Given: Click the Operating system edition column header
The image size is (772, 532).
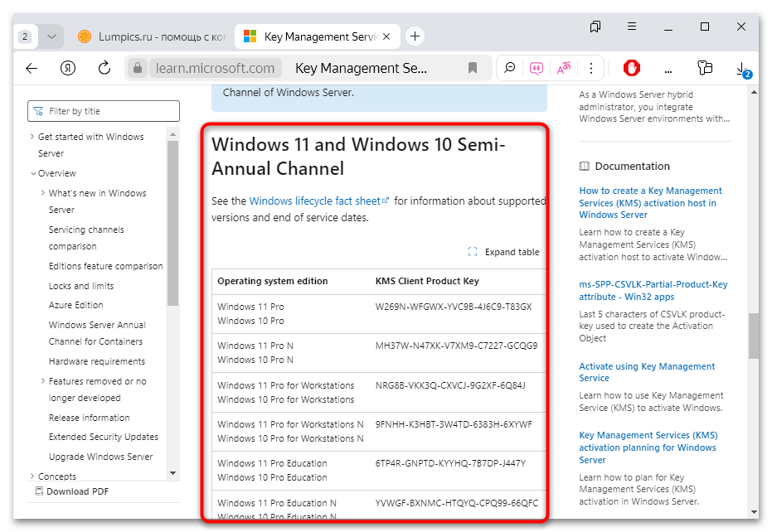Looking at the screenshot, I should [272, 281].
